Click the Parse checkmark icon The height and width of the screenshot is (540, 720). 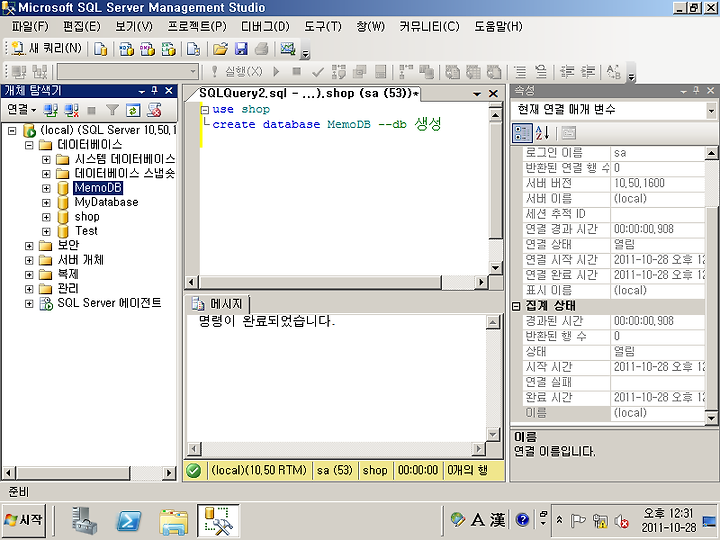[x=317, y=72]
